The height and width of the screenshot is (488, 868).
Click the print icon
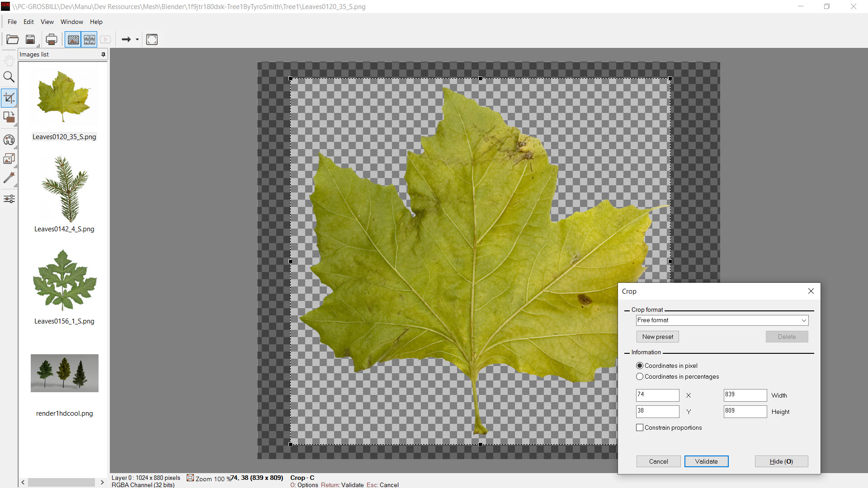(x=52, y=39)
